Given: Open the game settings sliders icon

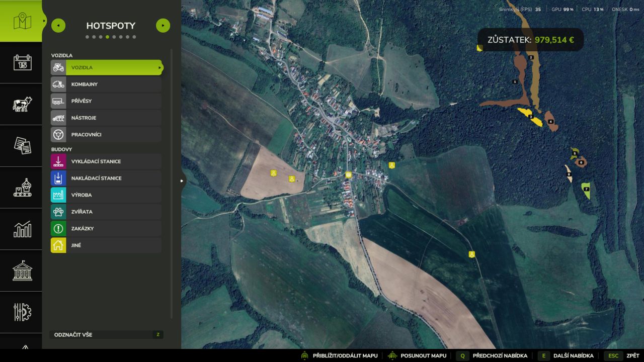Looking at the screenshot, I should [x=22, y=312].
